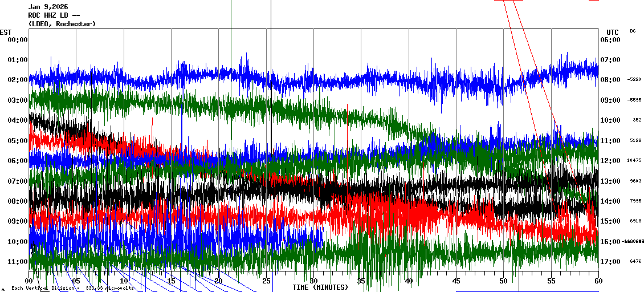Select the 45 minute axis tick label
Image resolution: width=644 pixels, height=296 pixels.
tap(456, 281)
